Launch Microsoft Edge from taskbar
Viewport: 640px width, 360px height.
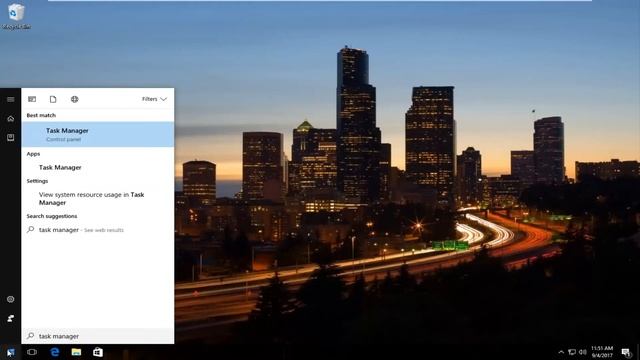click(x=55, y=352)
